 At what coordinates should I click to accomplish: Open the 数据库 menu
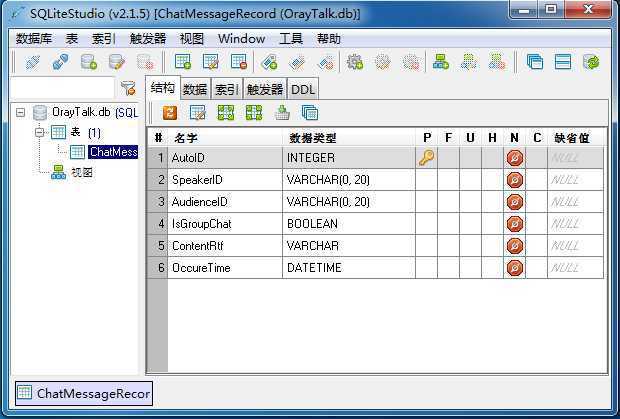click(x=34, y=39)
